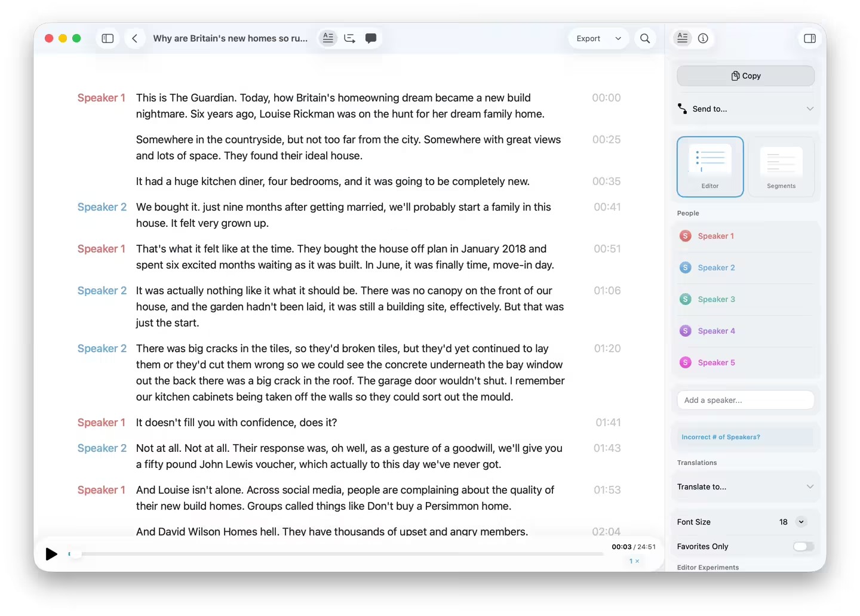The image size is (860, 616).
Task: Click the Add a speaker field
Action: pos(745,400)
